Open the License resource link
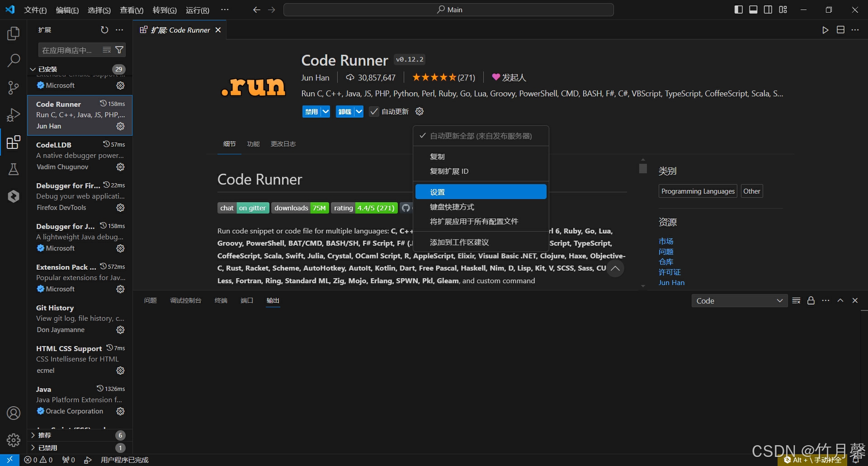 (670, 272)
